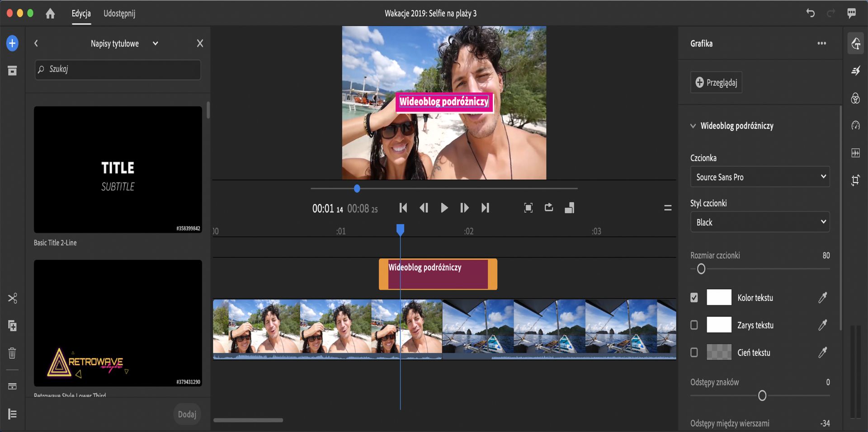Close the Napisy tytułowe panel
The image size is (868, 432).
coord(200,43)
